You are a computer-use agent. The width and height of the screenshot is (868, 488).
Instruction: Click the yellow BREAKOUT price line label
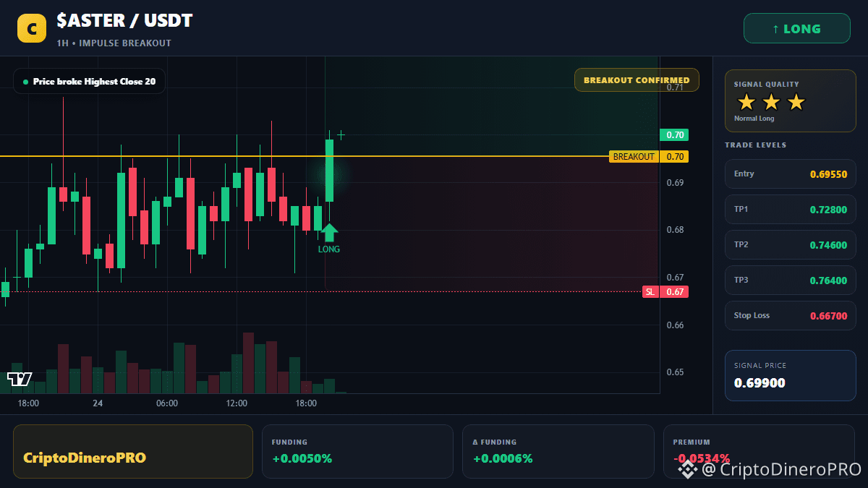point(634,157)
